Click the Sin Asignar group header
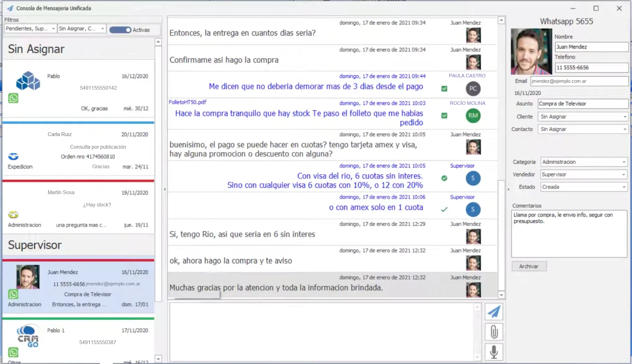632x364 pixels. coord(78,49)
